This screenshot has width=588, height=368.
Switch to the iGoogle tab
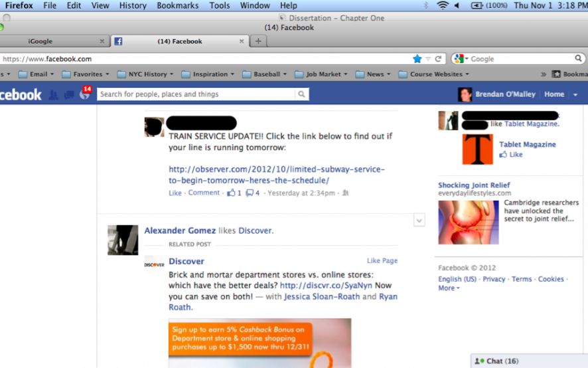coord(40,41)
